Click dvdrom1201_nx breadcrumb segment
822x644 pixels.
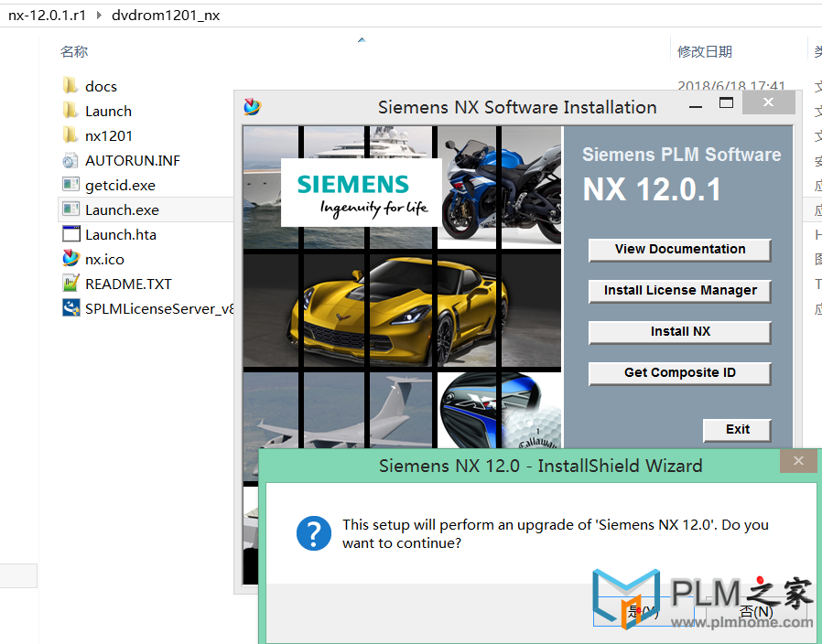pos(166,16)
